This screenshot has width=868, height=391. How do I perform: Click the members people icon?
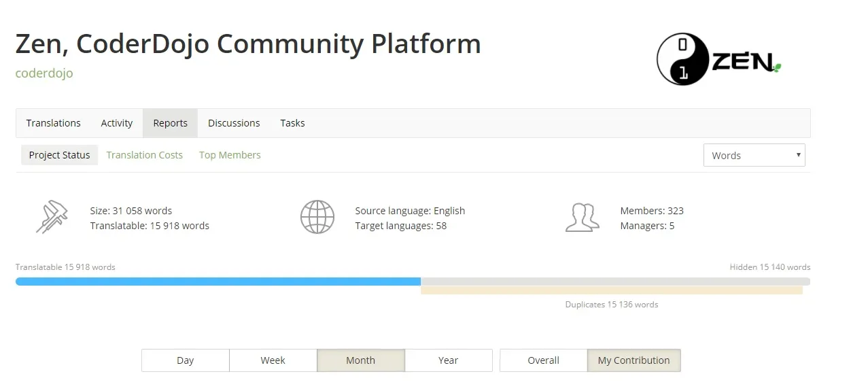click(583, 217)
